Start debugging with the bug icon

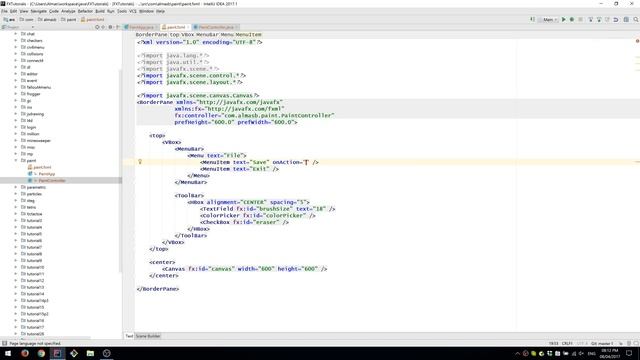coord(572,20)
